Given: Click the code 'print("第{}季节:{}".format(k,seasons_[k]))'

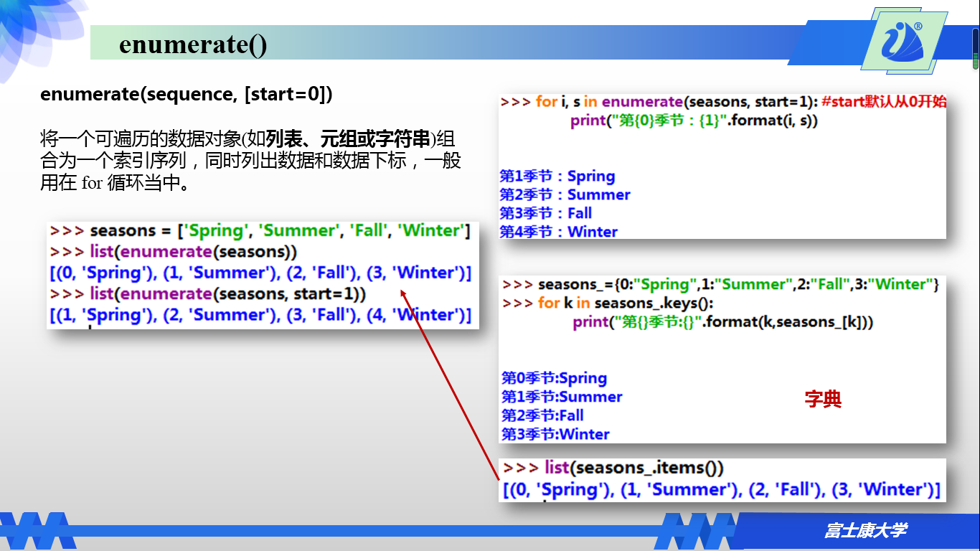Looking at the screenshot, I should pos(723,322).
